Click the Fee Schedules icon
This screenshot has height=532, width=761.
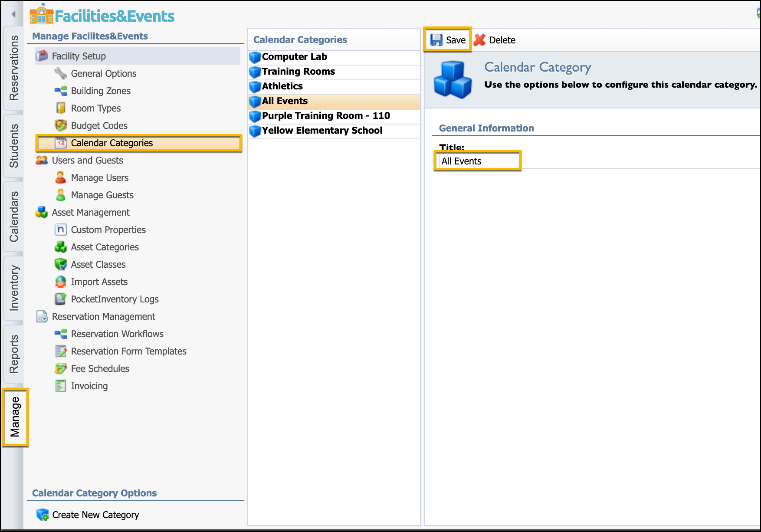61,368
